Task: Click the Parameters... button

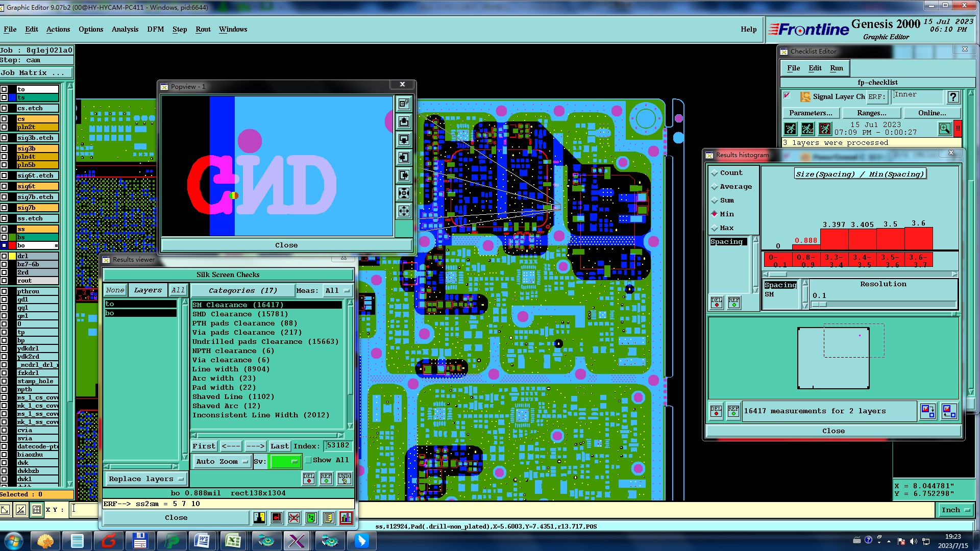Action: (x=811, y=113)
